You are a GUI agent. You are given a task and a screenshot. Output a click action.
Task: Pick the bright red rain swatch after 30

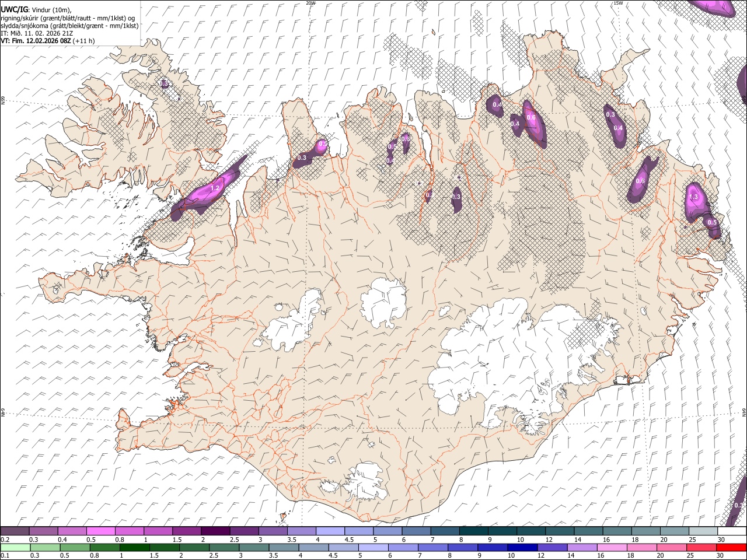[x=731, y=548]
